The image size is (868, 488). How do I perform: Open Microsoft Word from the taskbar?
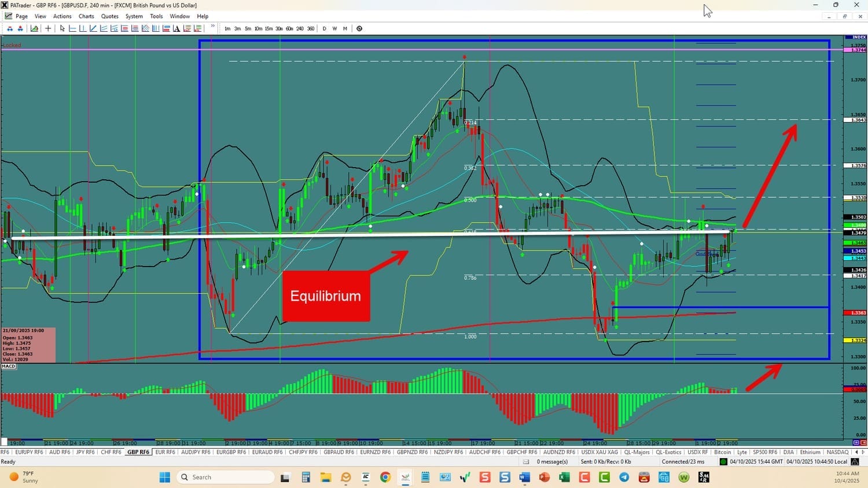point(524,477)
